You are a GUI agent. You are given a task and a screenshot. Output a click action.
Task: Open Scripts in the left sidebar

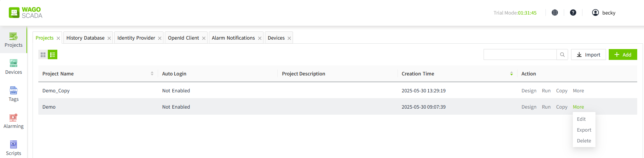[x=14, y=148]
